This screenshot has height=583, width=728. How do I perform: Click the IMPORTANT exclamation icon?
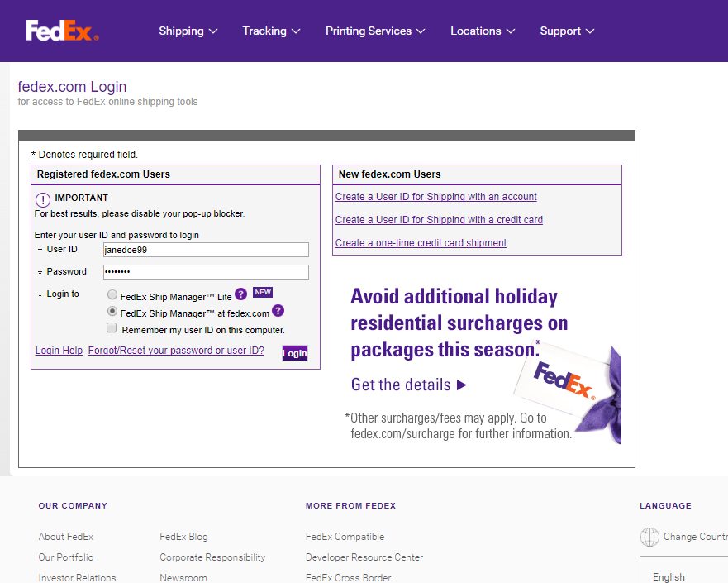point(43,200)
